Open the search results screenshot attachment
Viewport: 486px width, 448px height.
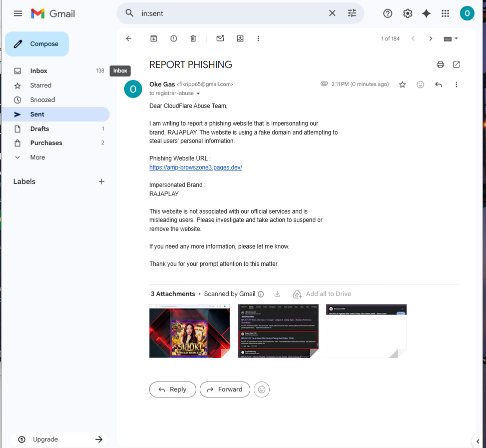278,331
